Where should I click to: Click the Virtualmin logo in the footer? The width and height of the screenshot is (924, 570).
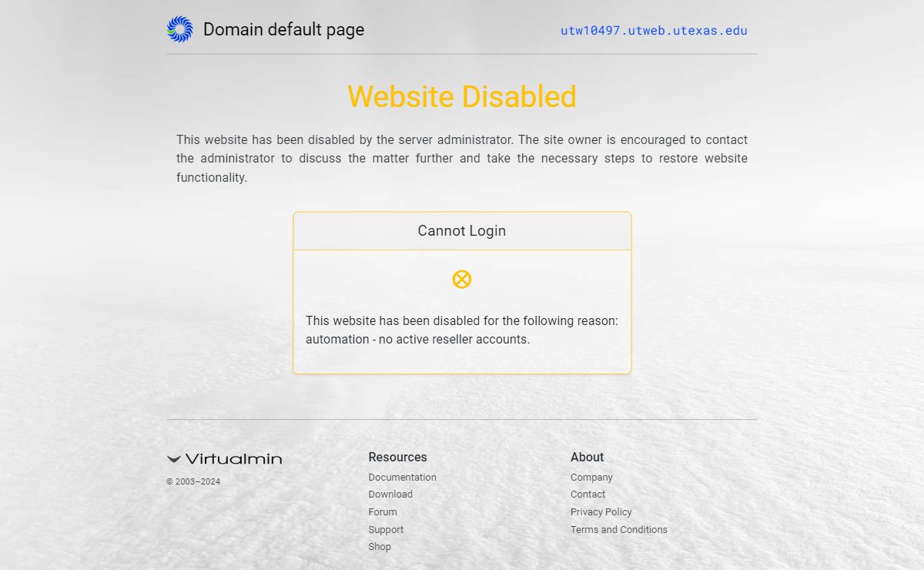point(224,458)
